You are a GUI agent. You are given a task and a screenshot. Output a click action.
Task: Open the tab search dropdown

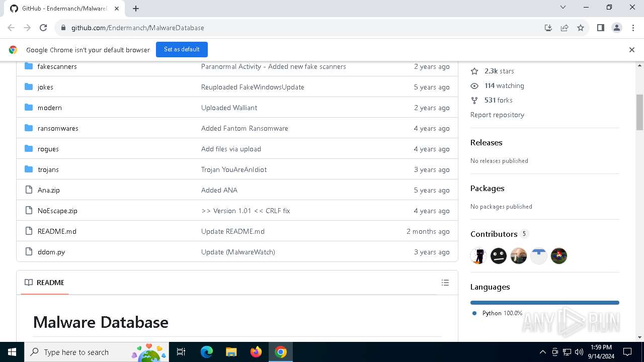click(x=563, y=7)
